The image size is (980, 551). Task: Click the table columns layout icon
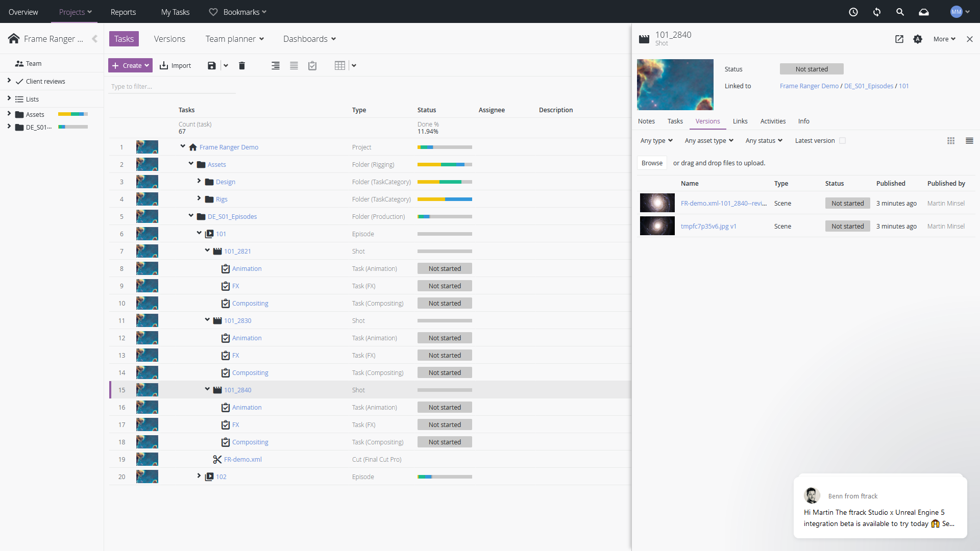339,65
